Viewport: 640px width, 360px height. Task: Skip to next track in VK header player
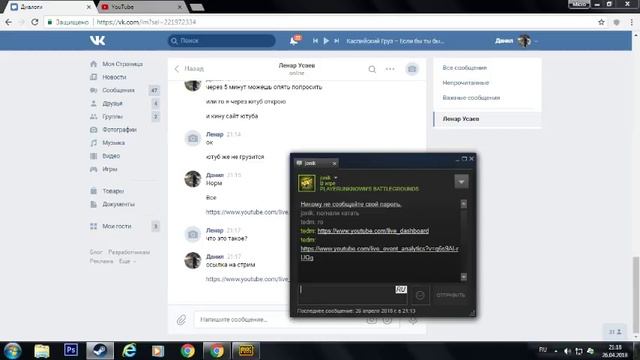coord(337,41)
